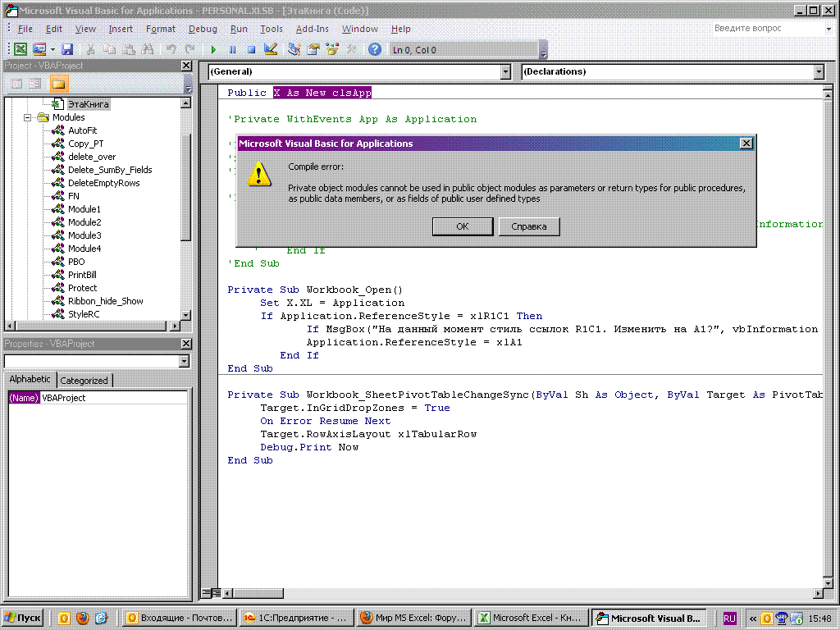Close the Project - VBAProject panel
Screen dimensions: 840x630
(186, 66)
